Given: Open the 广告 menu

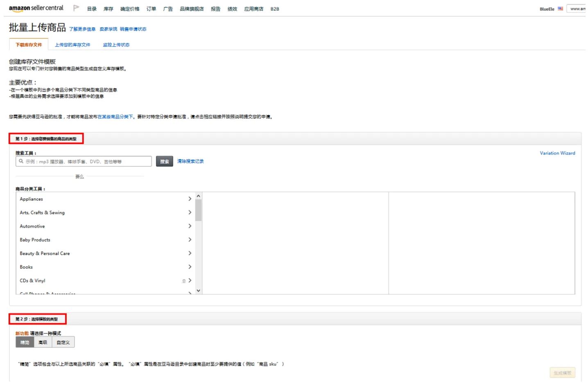Looking at the screenshot, I should 168,9.
